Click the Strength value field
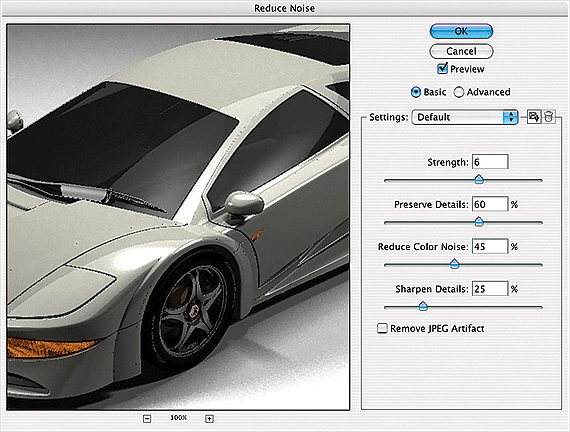Image resolution: width=570 pixels, height=432 pixels. pos(490,162)
